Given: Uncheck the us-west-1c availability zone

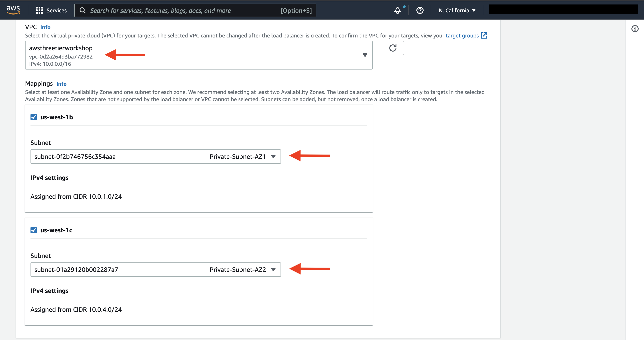Looking at the screenshot, I should pyautogui.click(x=33, y=230).
